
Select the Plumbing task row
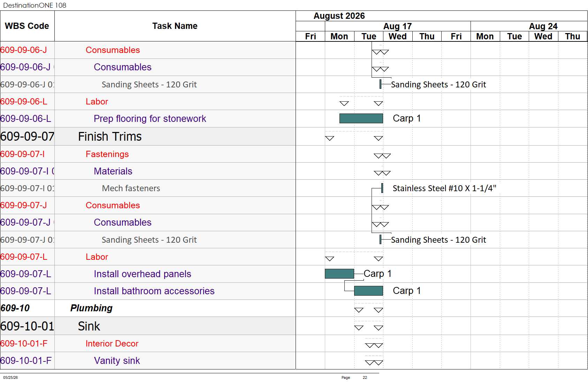(148, 308)
